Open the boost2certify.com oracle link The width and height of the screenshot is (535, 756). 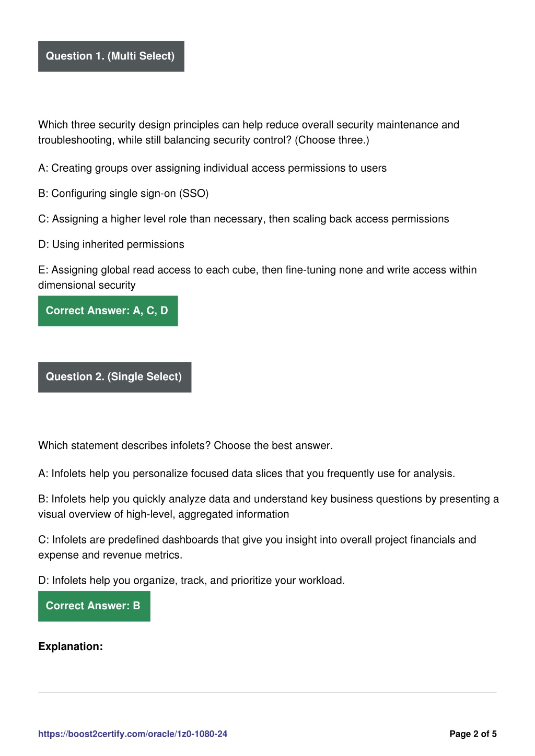click(x=133, y=734)
